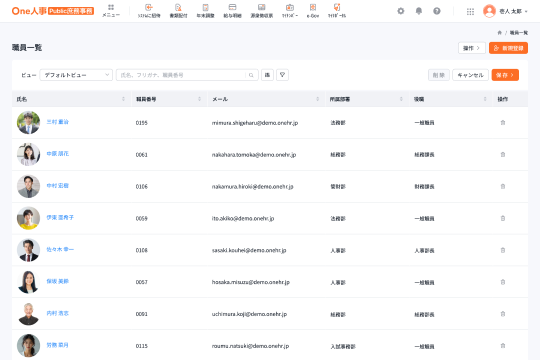This screenshot has width=540, height=360.
Task: Open the name link for nakahara.tomoka
Action: click(58, 154)
